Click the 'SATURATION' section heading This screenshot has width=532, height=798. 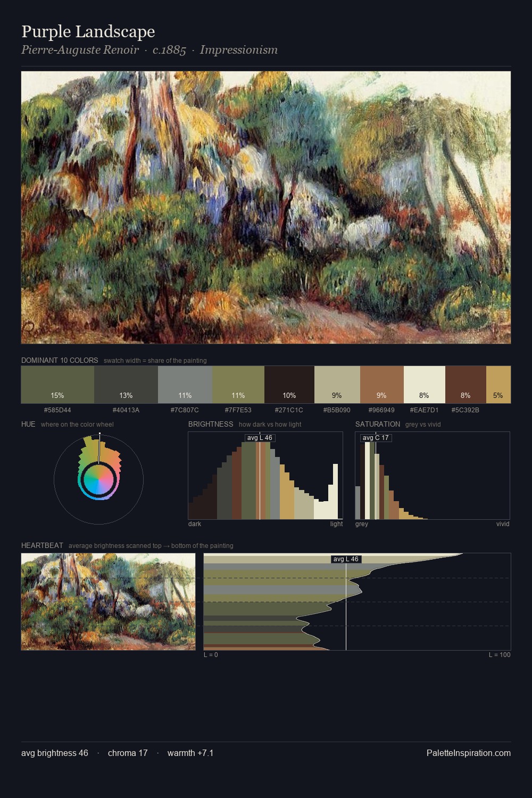pyautogui.click(x=378, y=424)
